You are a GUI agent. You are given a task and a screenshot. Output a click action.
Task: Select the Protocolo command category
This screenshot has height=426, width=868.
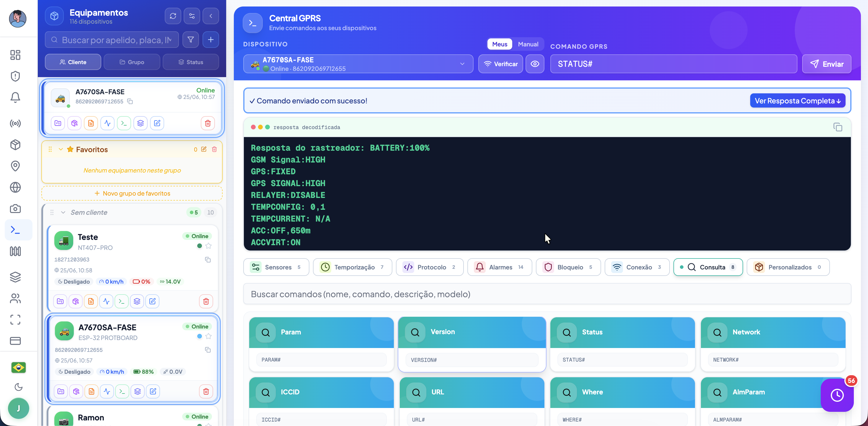(430, 267)
